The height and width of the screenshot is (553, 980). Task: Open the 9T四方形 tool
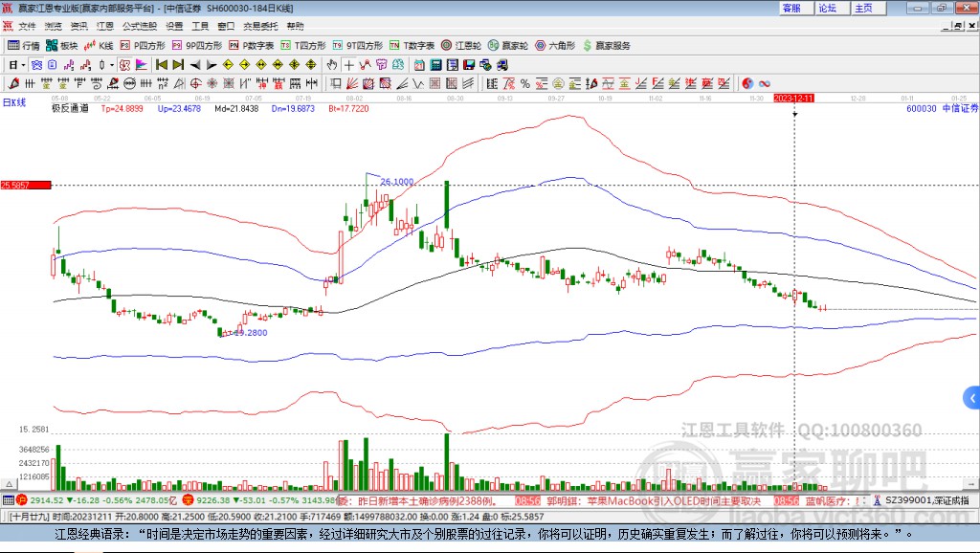tap(358, 46)
